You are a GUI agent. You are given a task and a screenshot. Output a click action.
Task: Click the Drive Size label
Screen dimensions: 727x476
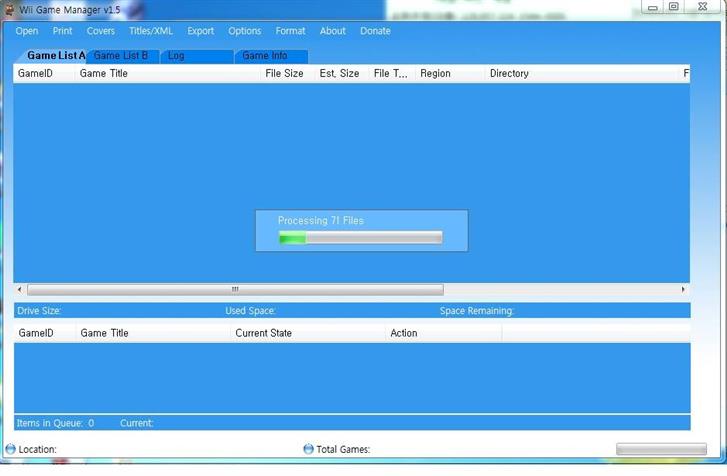point(39,311)
